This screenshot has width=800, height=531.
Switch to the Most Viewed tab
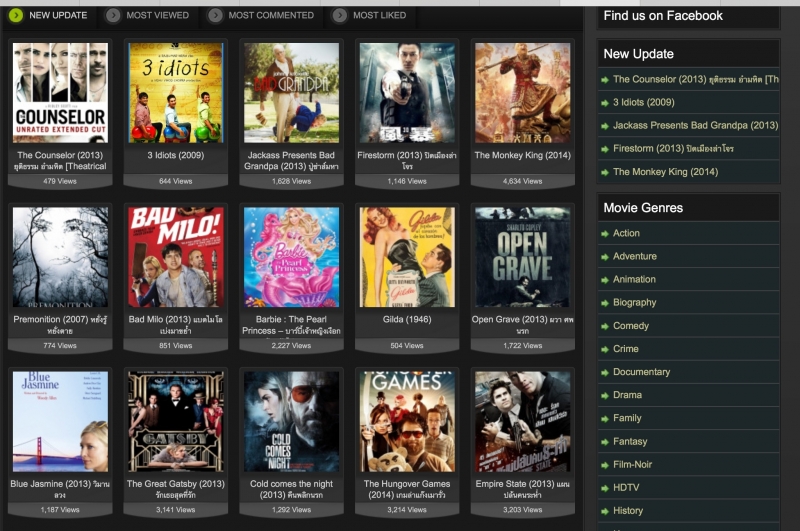[x=148, y=15]
